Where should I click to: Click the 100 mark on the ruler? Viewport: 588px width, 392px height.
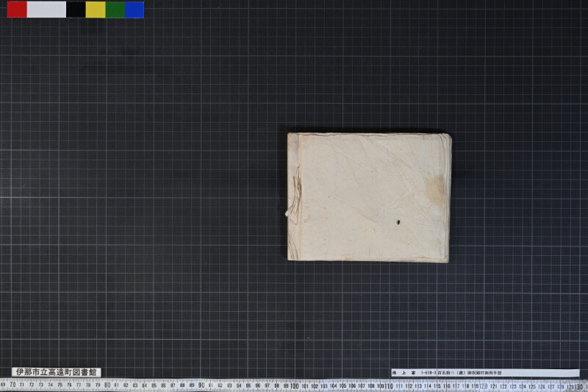295,386
